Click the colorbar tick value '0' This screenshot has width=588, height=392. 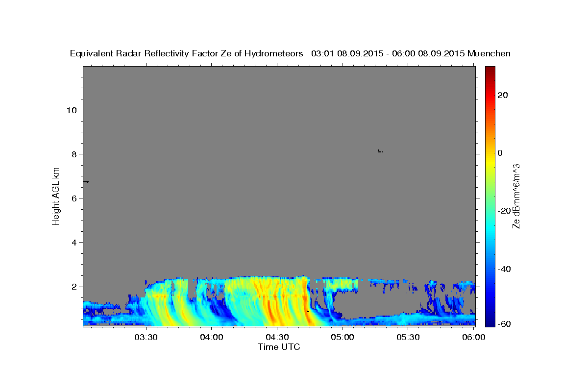500,153
